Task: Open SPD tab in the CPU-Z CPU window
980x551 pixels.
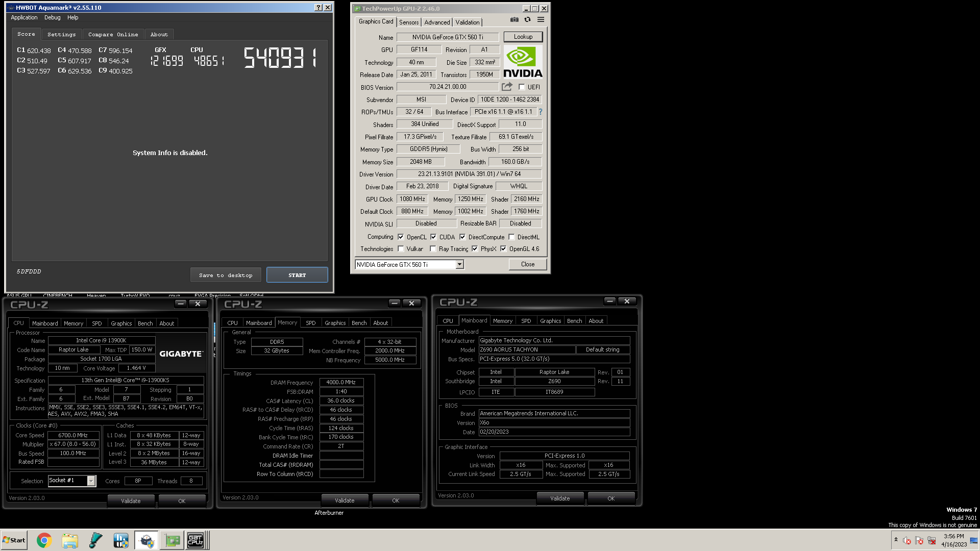Action: [x=97, y=323]
